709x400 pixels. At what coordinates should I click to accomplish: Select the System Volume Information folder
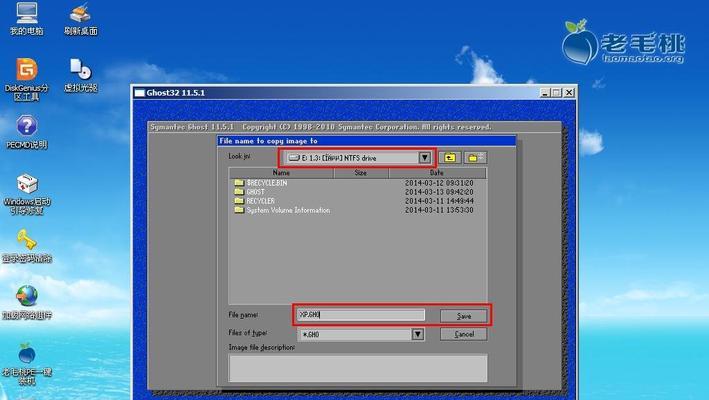pos(282,210)
